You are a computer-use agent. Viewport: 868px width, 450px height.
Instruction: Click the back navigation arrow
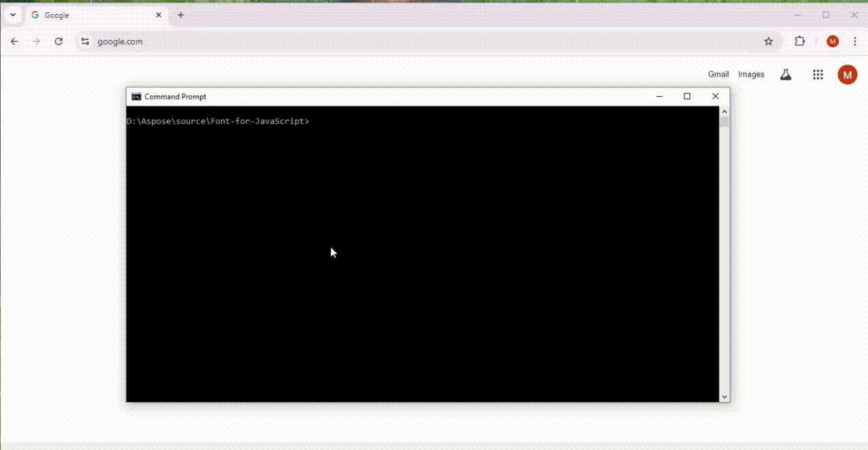[14, 41]
